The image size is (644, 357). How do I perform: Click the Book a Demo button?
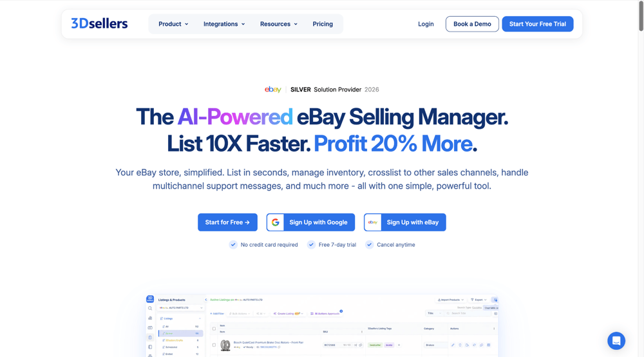pyautogui.click(x=472, y=24)
